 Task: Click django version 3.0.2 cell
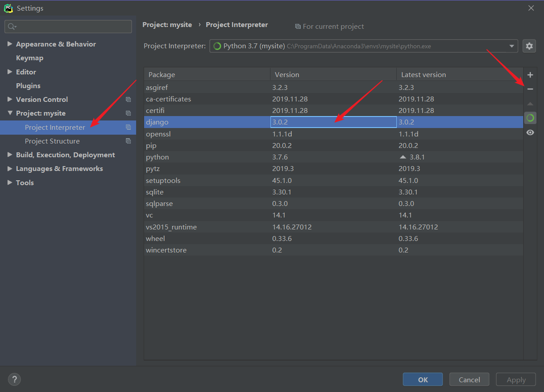point(333,122)
